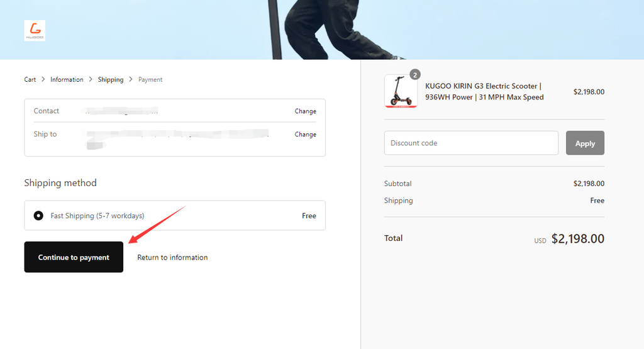
Task: Click Shipping Free value in summary
Action: point(597,201)
